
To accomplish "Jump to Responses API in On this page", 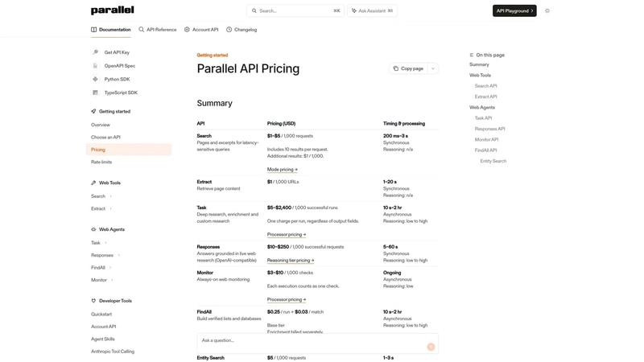I will point(490,129).
